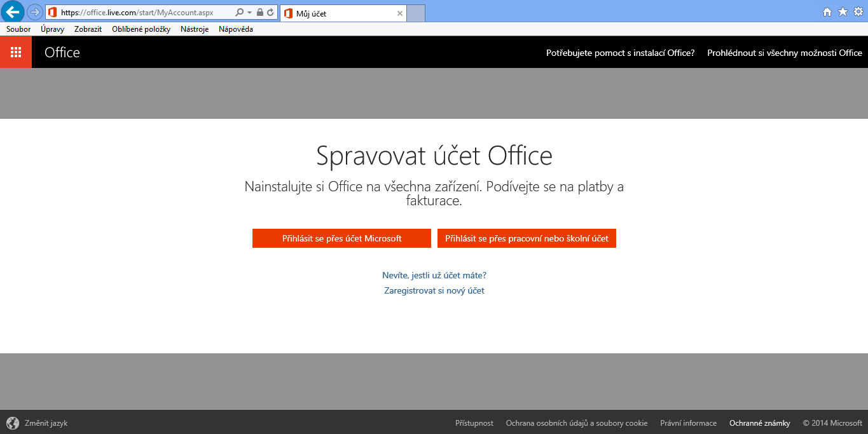This screenshot has width=868, height=434.
Task: Click the Home icon in browser toolbar
Action: click(x=827, y=12)
